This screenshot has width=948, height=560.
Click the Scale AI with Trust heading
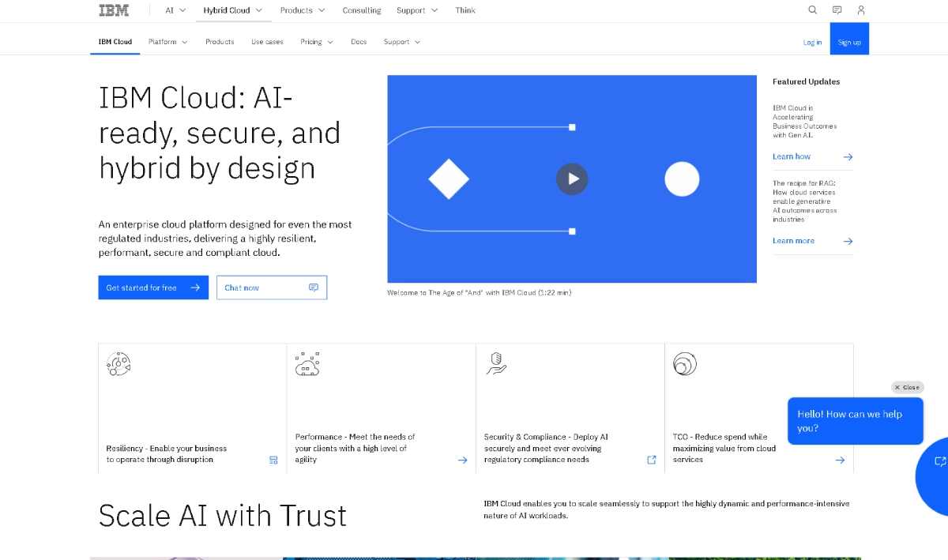[223, 516]
